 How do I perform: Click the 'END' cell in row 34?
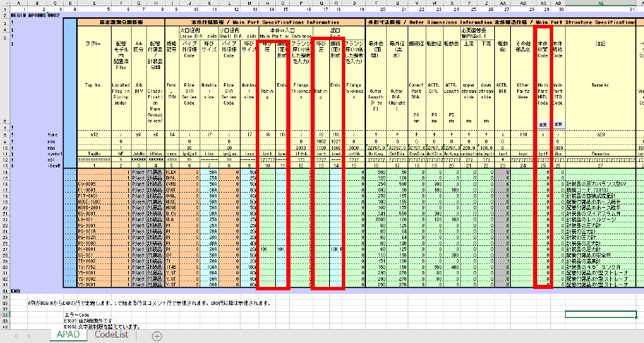tap(16, 291)
